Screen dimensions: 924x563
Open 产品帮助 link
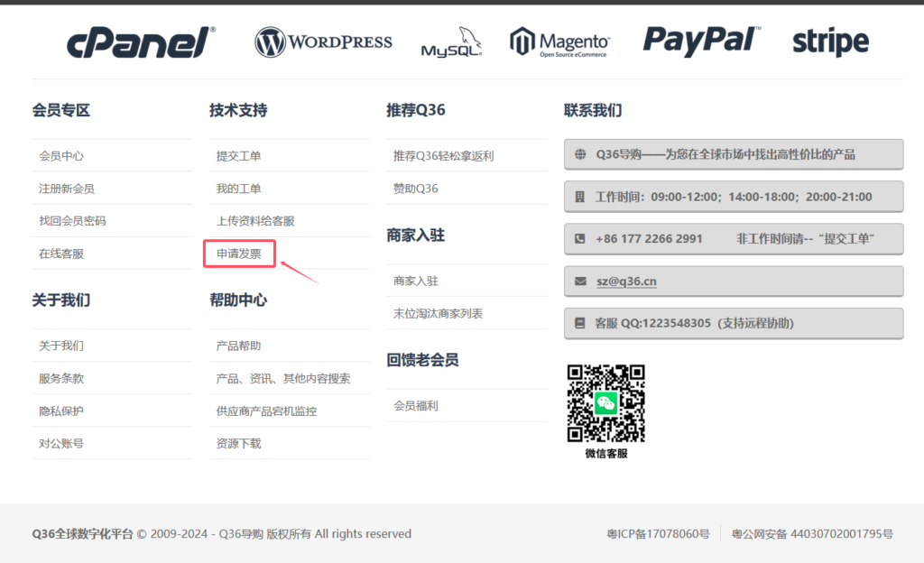[238, 346]
